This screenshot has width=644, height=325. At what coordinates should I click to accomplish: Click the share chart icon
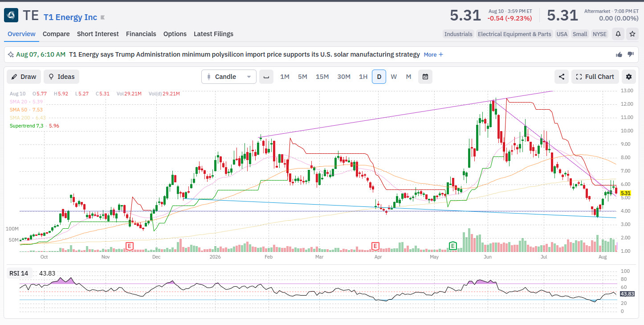(x=562, y=77)
